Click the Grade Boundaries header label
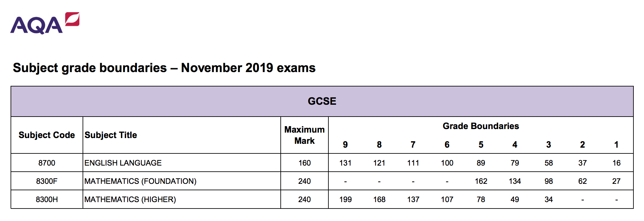The image size is (644, 221). 480,126
